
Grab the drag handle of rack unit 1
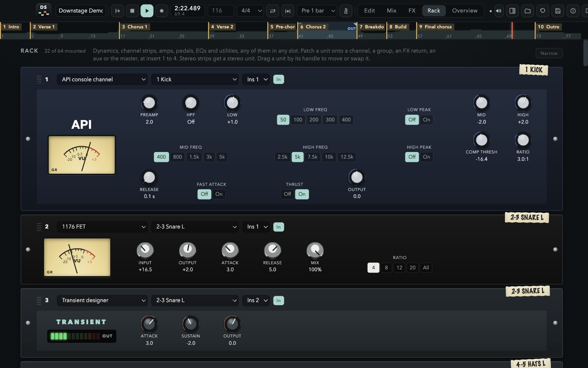[x=39, y=79]
